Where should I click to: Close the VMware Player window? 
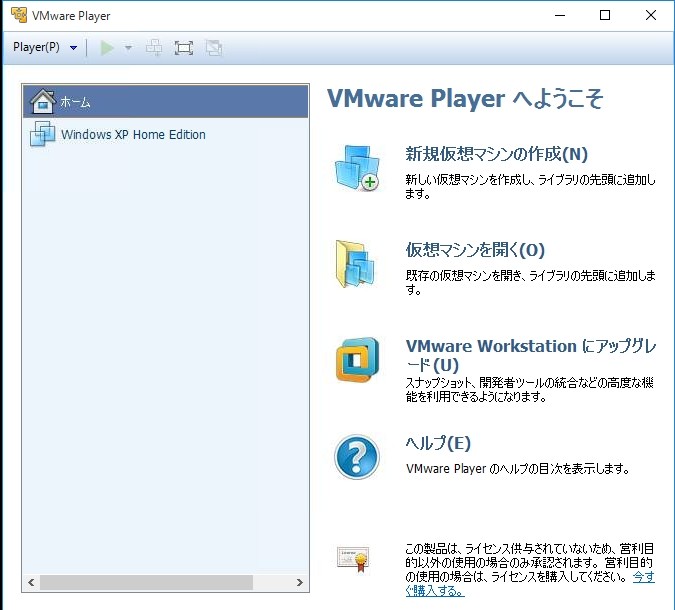pyautogui.click(x=651, y=15)
